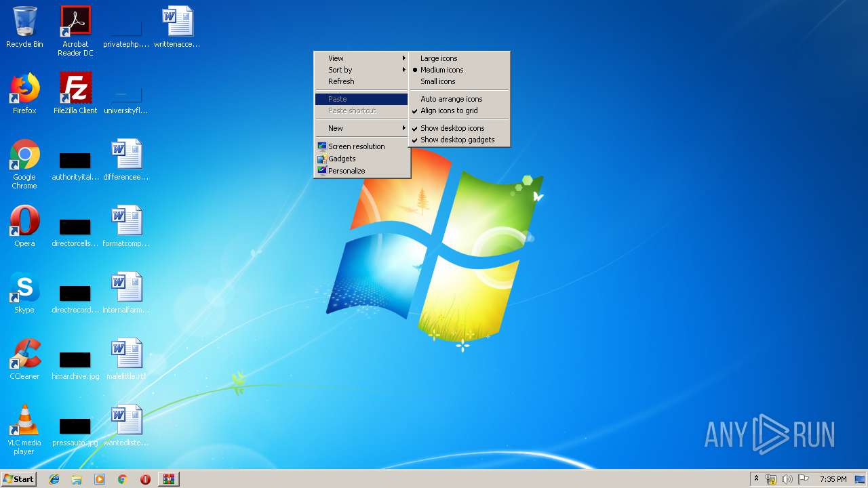Choose Large icons view option
This screenshot has height=488, width=868.
click(x=459, y=58)
